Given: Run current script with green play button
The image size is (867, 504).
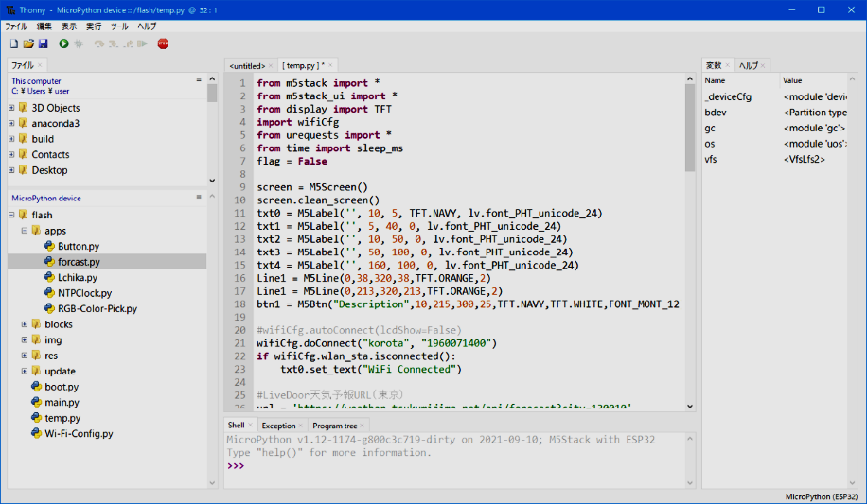Looking at the screenshot, I should pos(63,43).
